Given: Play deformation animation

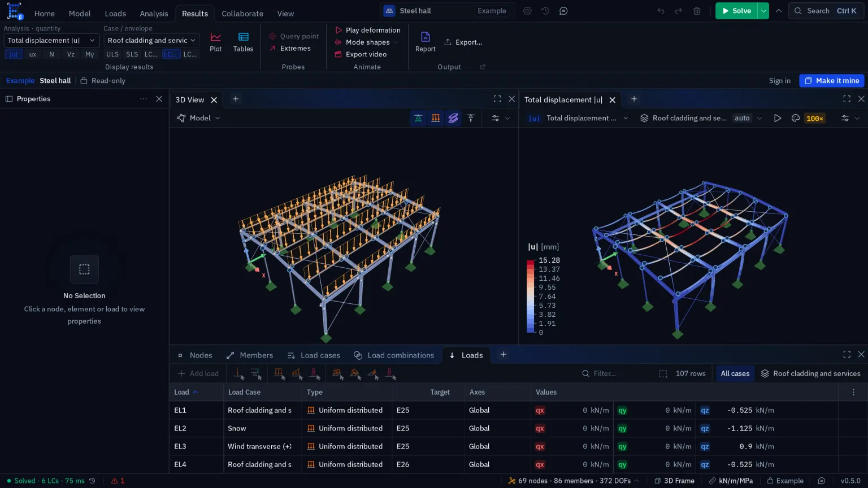Looking at the screenshot, I should coord(367,30).
